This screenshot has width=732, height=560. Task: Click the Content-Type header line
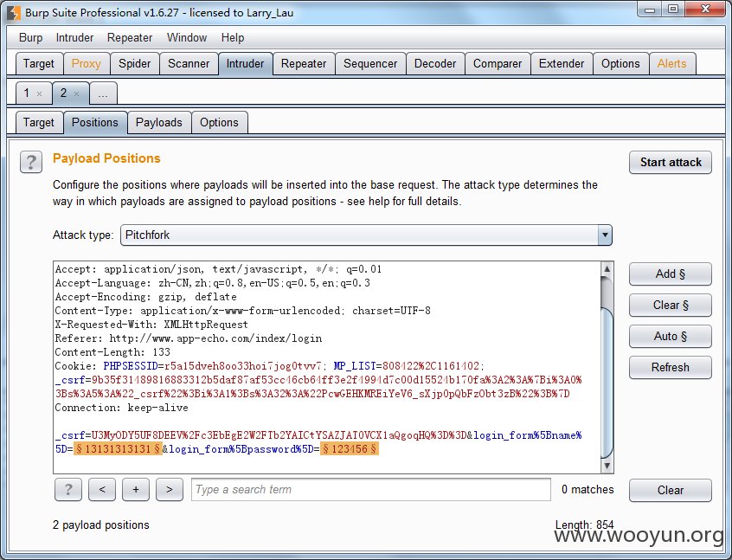pyautogui.click(x=243, y=311)
